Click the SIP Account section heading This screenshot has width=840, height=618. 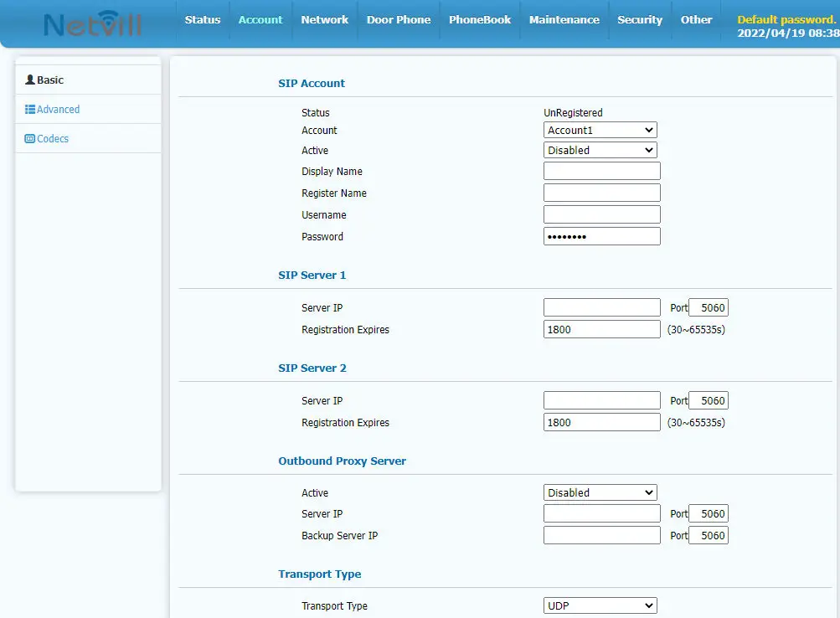pyautogui.click(x=312, y=84)
